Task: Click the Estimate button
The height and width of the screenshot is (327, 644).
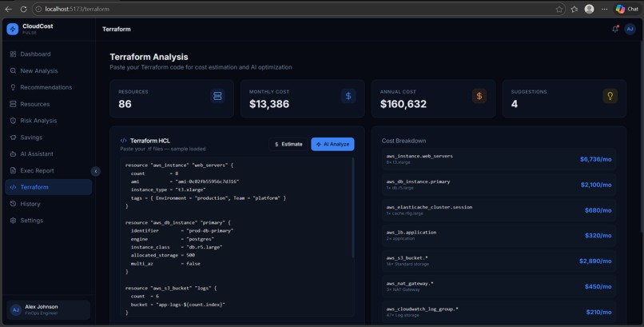Action: pos(288,144)
